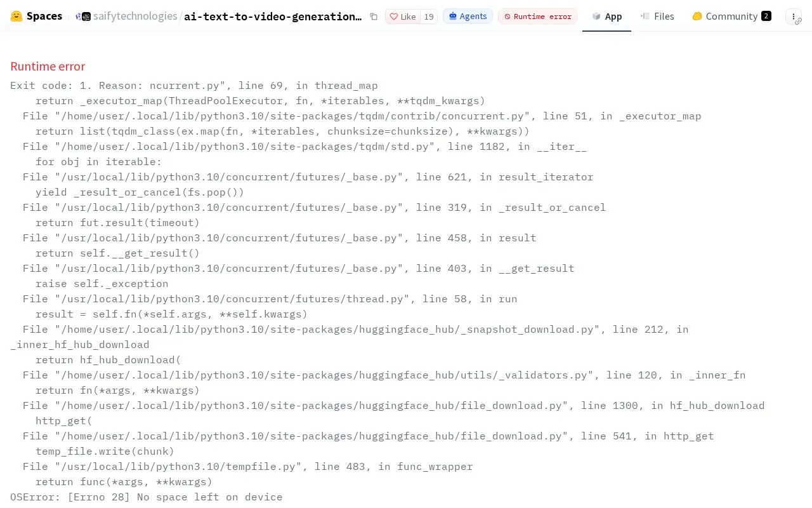Viewport: 812px width, 508px height.
Task: Click the thread.py line 58 traceback entry
Action: (270, 298)
